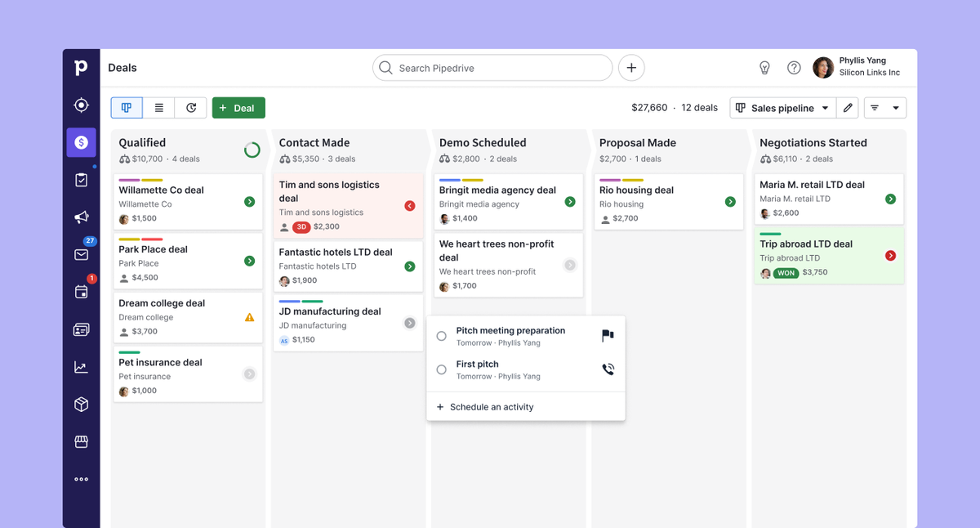Click red arrow on Trip abroad LTD deal
The width and height of the screenshot is (980, 528).
(x=890, y=256)
